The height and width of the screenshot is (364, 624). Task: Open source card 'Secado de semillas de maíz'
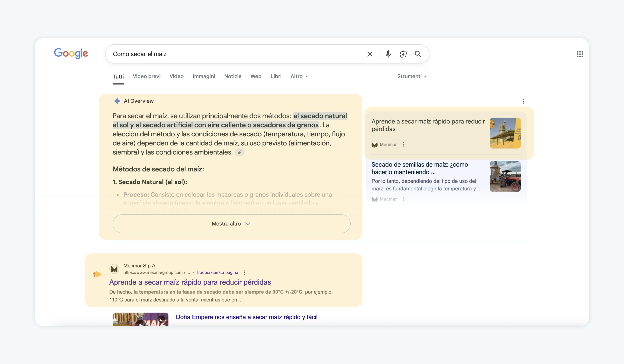point(420,168)
